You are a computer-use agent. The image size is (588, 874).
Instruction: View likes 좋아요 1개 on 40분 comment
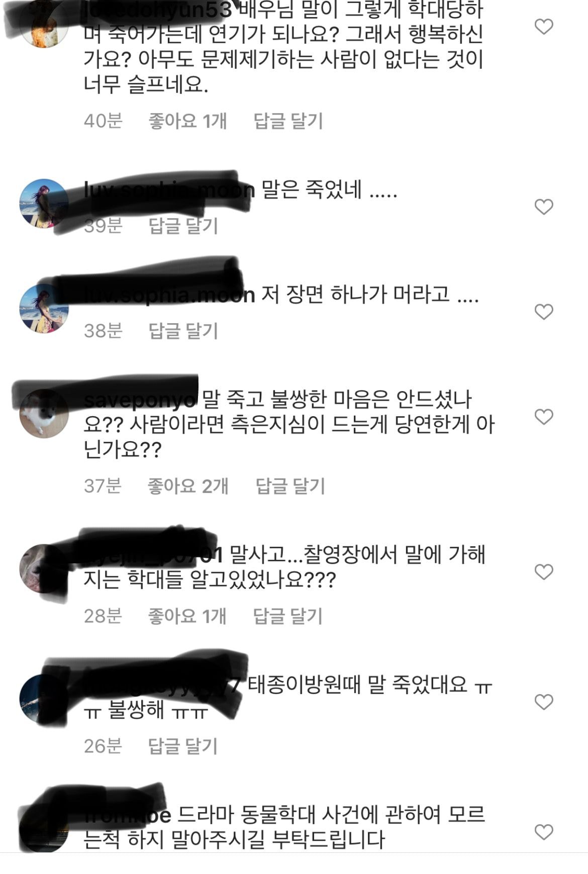coord(187,121)
